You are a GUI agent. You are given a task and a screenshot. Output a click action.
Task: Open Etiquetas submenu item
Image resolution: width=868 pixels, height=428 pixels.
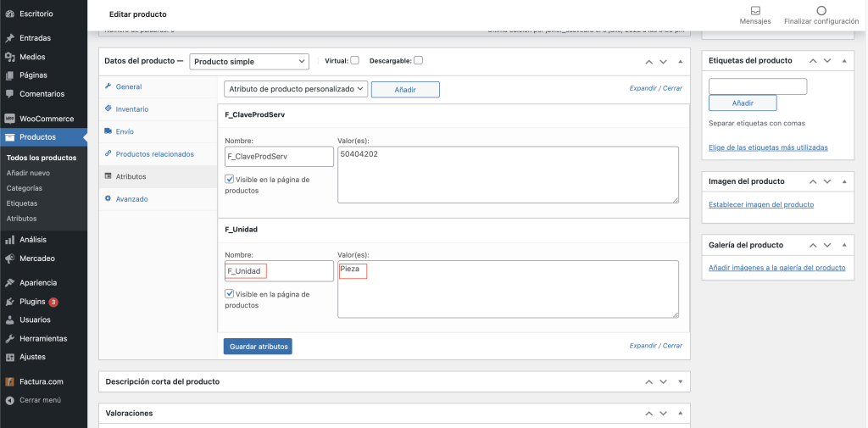coord(22,203)
